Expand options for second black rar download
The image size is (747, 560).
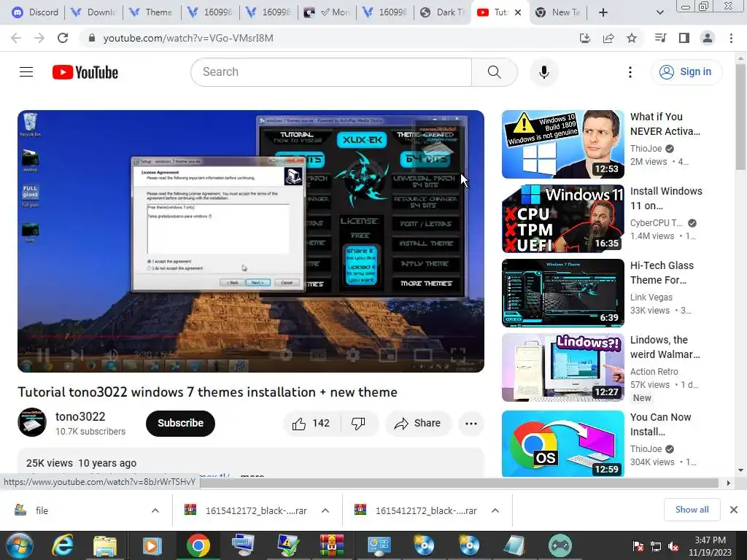495,510
